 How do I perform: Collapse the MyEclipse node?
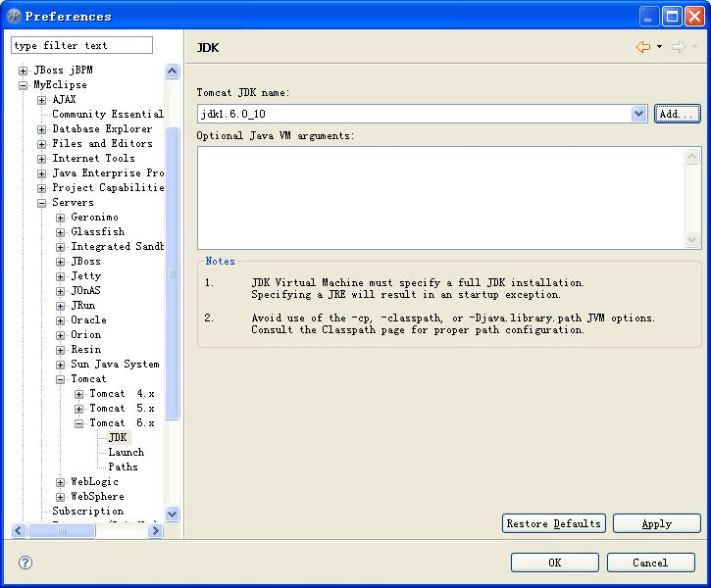23,85
